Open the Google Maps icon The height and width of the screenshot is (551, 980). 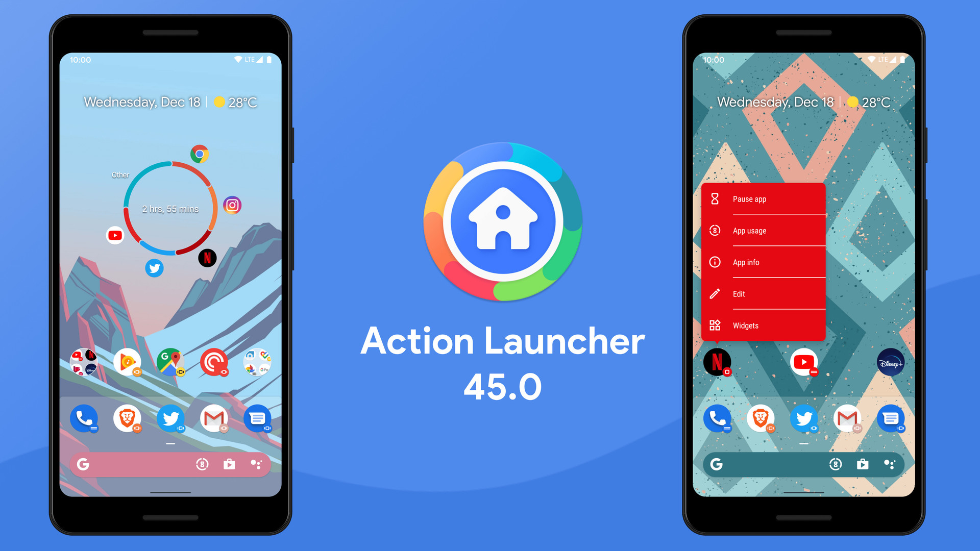point(170,360)
